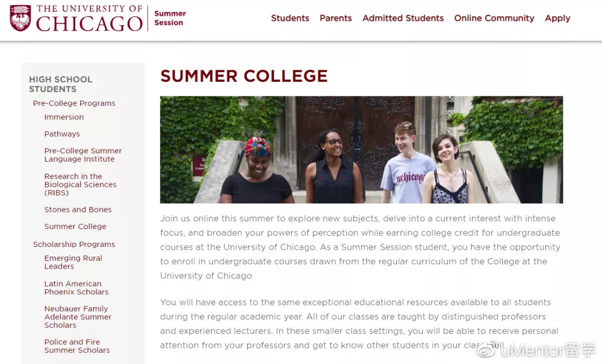Select Pre-College Programs in the sidebar
This screenshot has width=602, height=364.
[x=74, y=103]
